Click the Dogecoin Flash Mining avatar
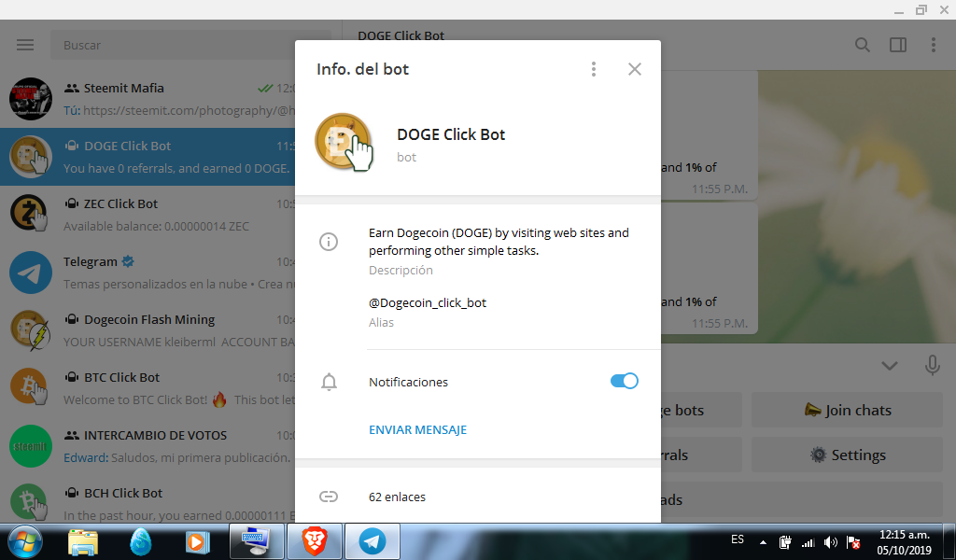Image resolution: width=956 pixels, height=560 pixels. tap(31, 330)
